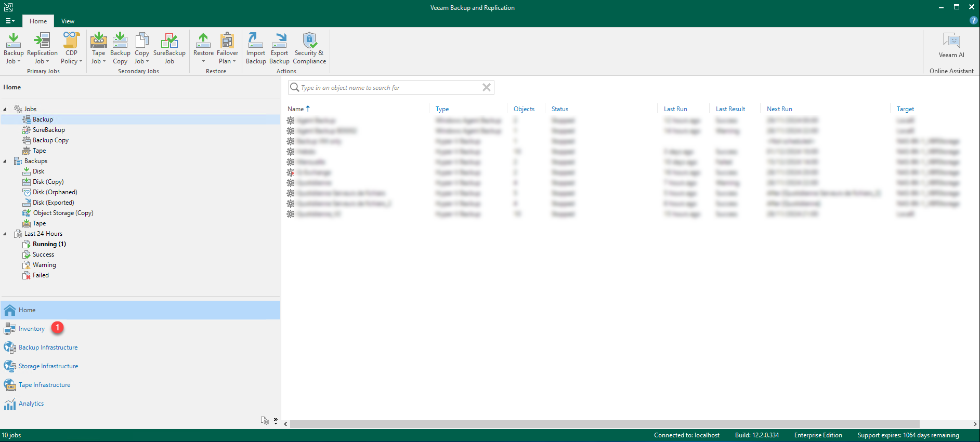Open the Failover Plan ribbon button
This screenshot has height=442, width=980.
tap(227, 48)
